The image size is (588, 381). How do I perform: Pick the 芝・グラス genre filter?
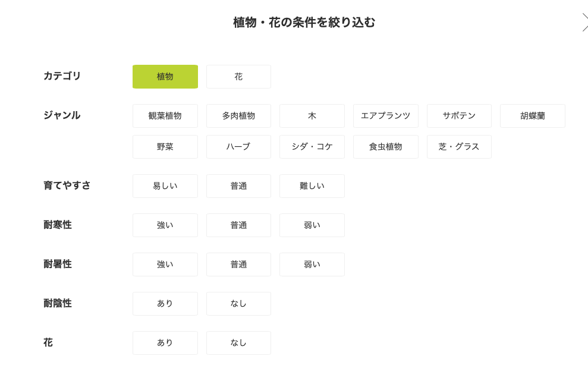pos(459,147)
